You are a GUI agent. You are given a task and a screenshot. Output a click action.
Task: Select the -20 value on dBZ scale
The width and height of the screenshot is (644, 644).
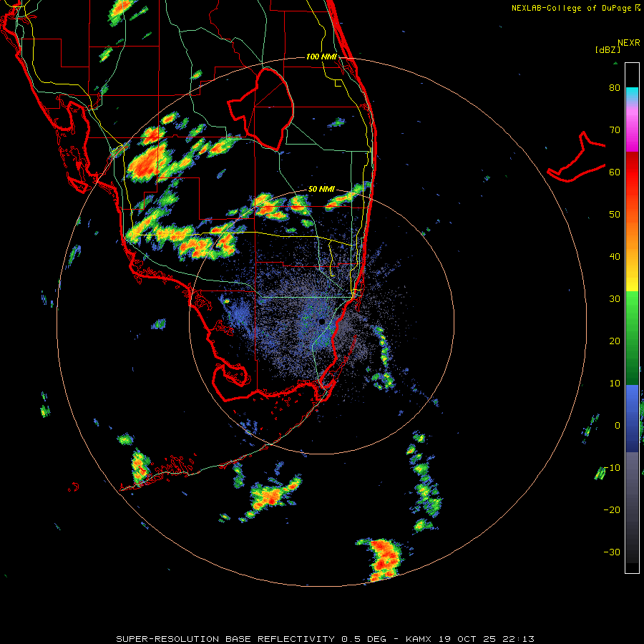pyautogui.click(x=612, y=510)
